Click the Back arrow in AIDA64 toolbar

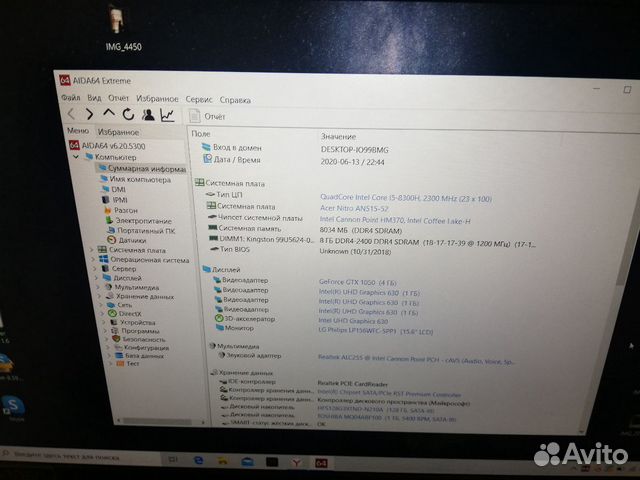72,115
